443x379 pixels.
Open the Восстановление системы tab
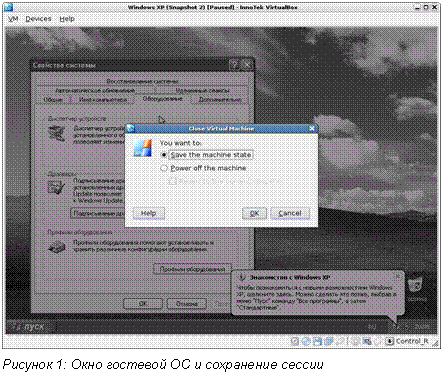click(143, 81)
